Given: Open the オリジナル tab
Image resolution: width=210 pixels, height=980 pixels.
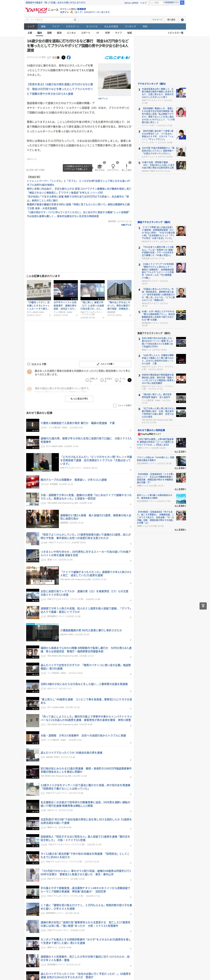Looking at the screenshot, I should point(92,27).
